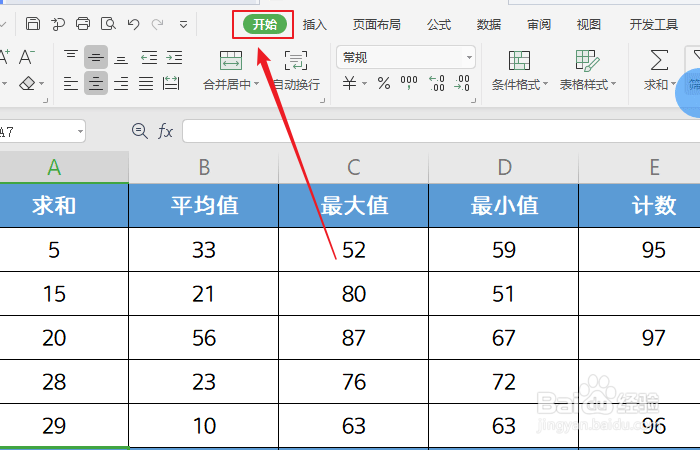This screenshot has height=450, width=700.
Task: Click the Merge and Center (合并居中) icon
Action: coord(231,60)
